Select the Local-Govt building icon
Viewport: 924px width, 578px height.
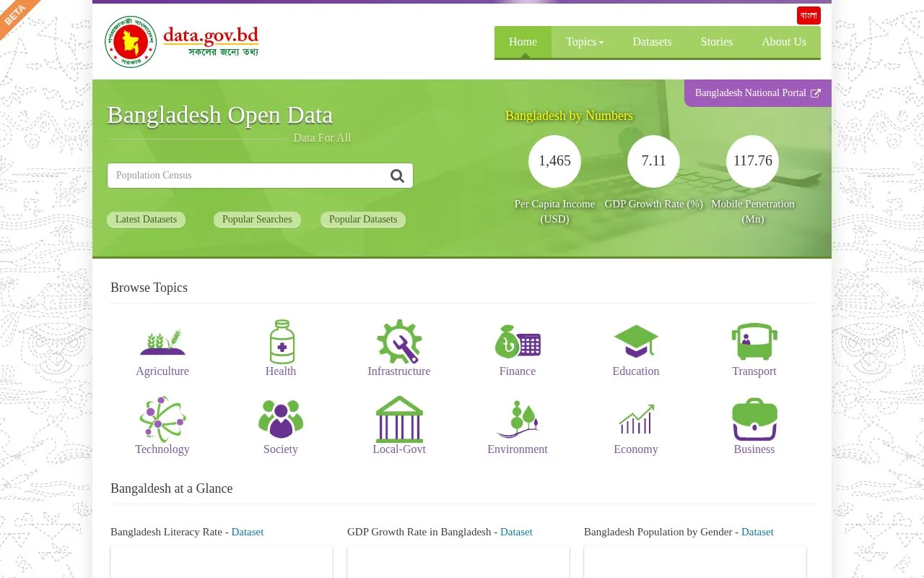pos(399,419)
